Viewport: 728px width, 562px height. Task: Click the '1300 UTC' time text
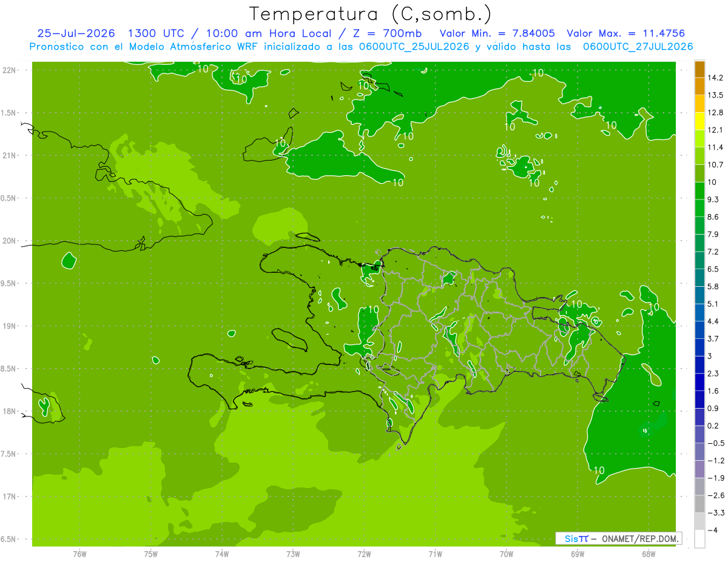pos(156,33)
